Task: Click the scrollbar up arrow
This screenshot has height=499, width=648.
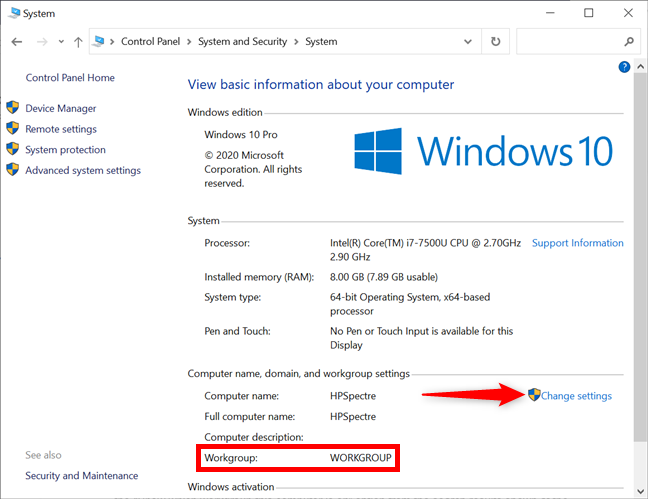Action: pyautogui.click(x=640, y=66)
